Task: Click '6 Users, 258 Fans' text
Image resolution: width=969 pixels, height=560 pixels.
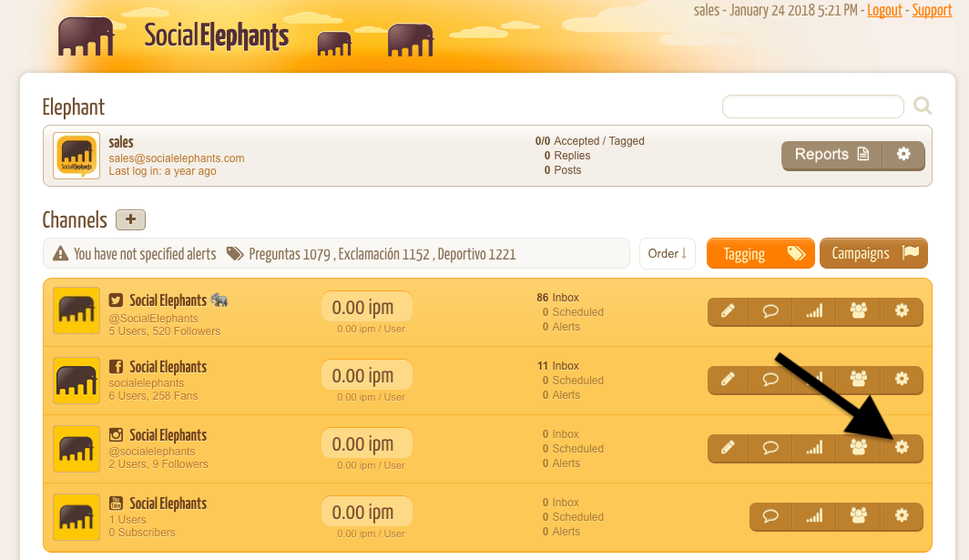Action: 153,395
